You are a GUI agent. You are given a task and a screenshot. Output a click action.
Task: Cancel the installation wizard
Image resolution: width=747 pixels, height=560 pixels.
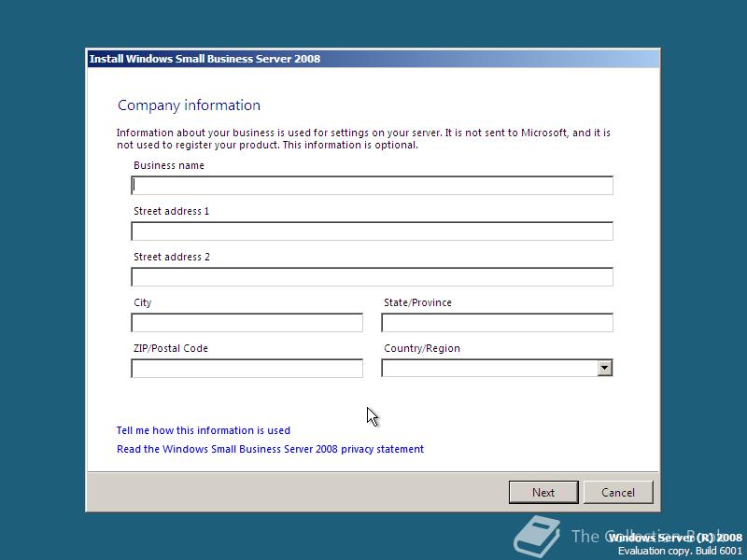(618, 493)
